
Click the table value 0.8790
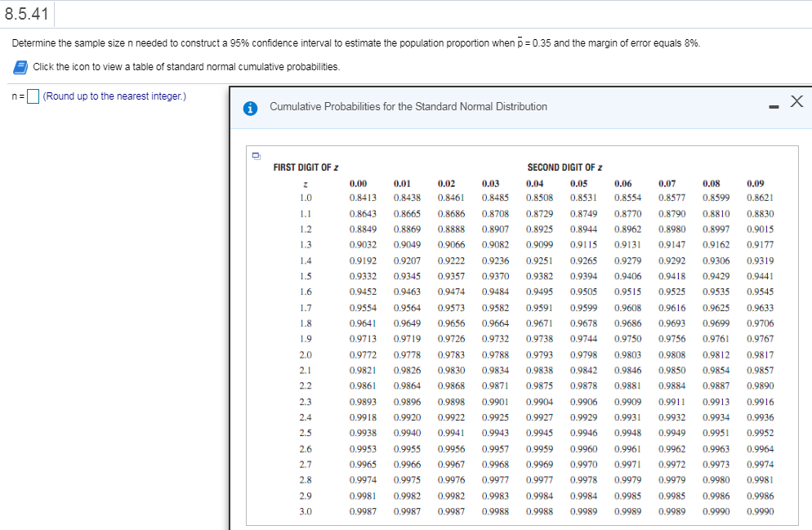pos(671,214)
